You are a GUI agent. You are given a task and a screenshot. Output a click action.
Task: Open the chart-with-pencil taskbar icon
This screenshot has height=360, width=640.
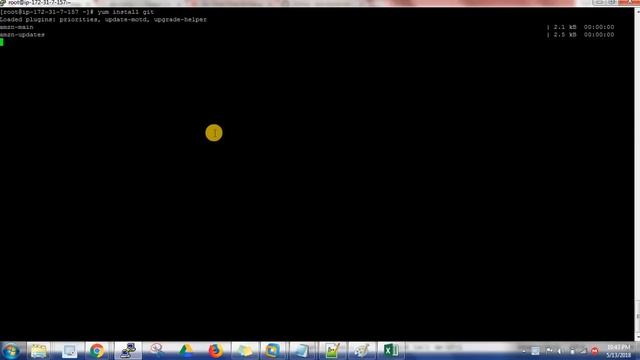click(x=332, y=351)
